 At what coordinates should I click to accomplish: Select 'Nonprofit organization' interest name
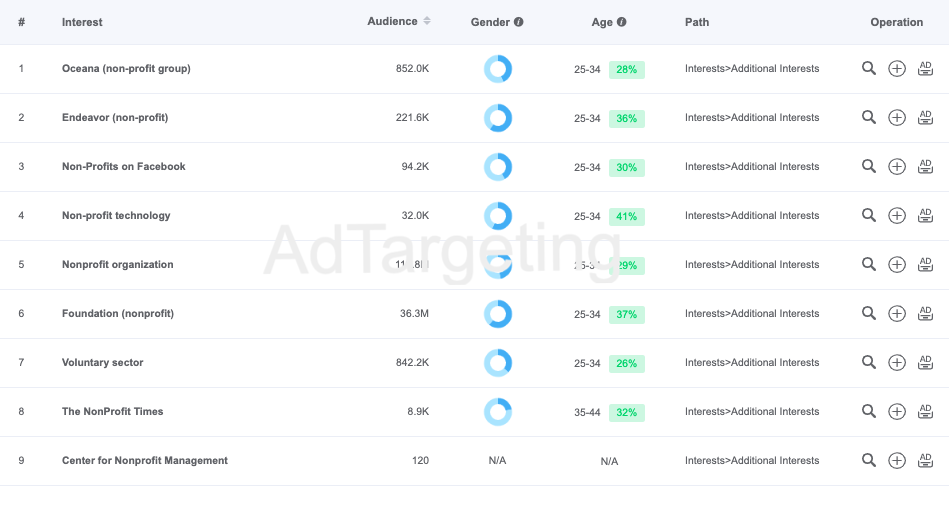pos(117,264)
